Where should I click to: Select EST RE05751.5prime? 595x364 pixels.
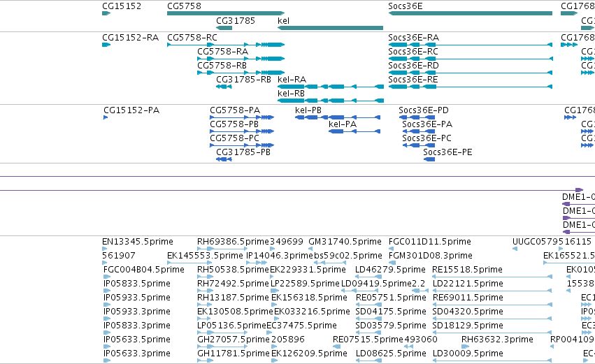[x=391, y=298]
